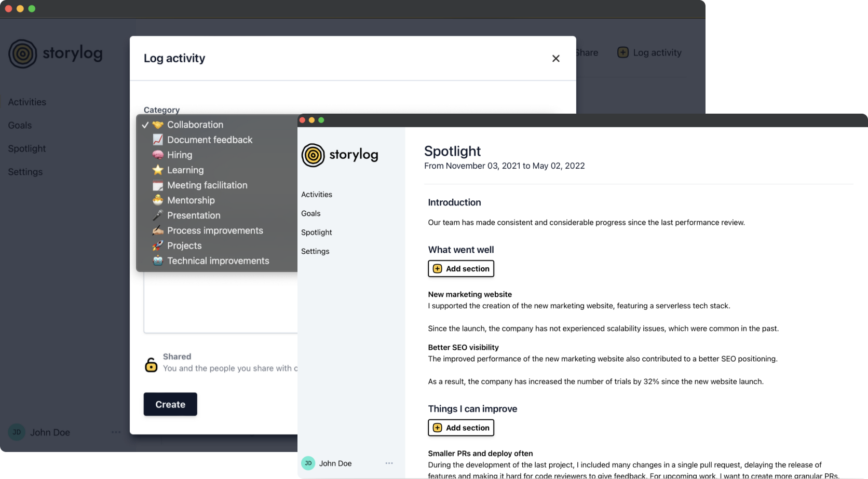Viewport: 868px width, 479px height.
Task: Click the ellipsis icon next to John Doe
Action: pos(116,432)
